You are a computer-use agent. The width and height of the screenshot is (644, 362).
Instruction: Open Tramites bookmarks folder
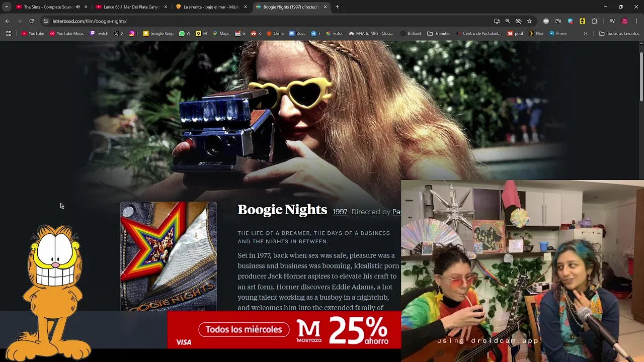pos(439,34)
